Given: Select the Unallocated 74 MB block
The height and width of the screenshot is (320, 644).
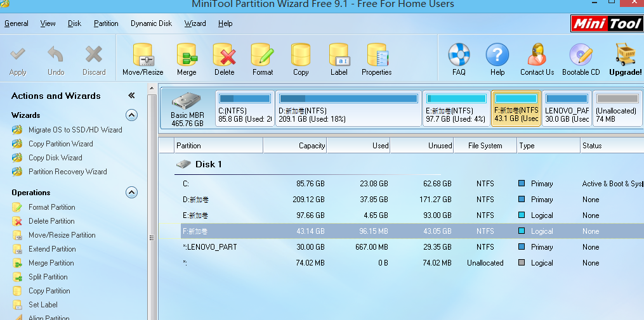Looking at the screenshot, I should pyautogui.click(x=617, y=108).
